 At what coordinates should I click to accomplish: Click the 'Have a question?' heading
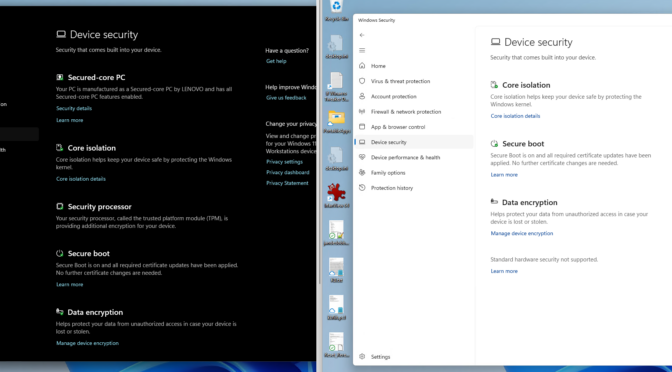point(287,51)
